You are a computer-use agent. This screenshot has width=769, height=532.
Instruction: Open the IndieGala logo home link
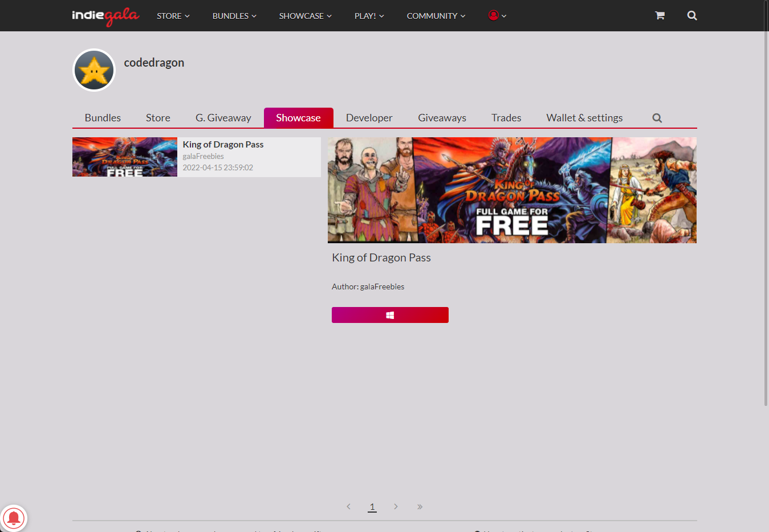105,16
